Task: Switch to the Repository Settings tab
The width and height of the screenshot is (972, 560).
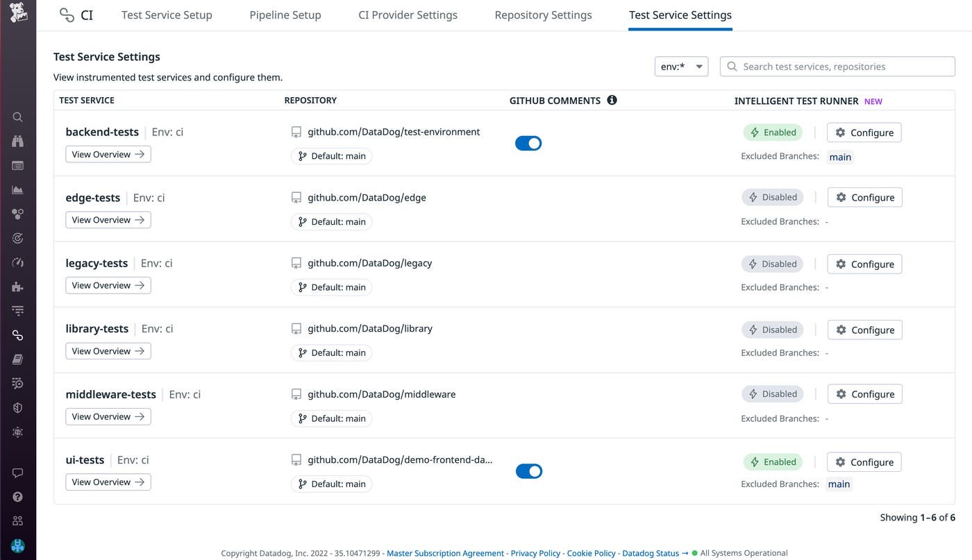Action: pos(543,15)
